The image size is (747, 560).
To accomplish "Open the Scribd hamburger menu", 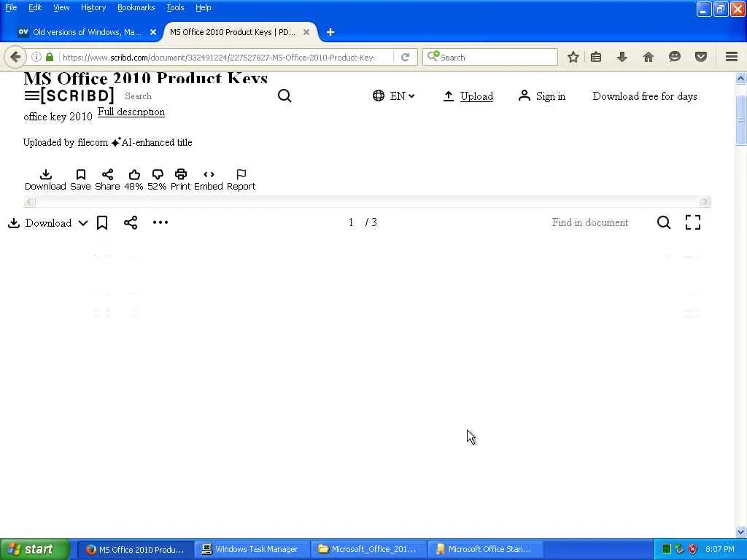I will (x=31, y=96).
